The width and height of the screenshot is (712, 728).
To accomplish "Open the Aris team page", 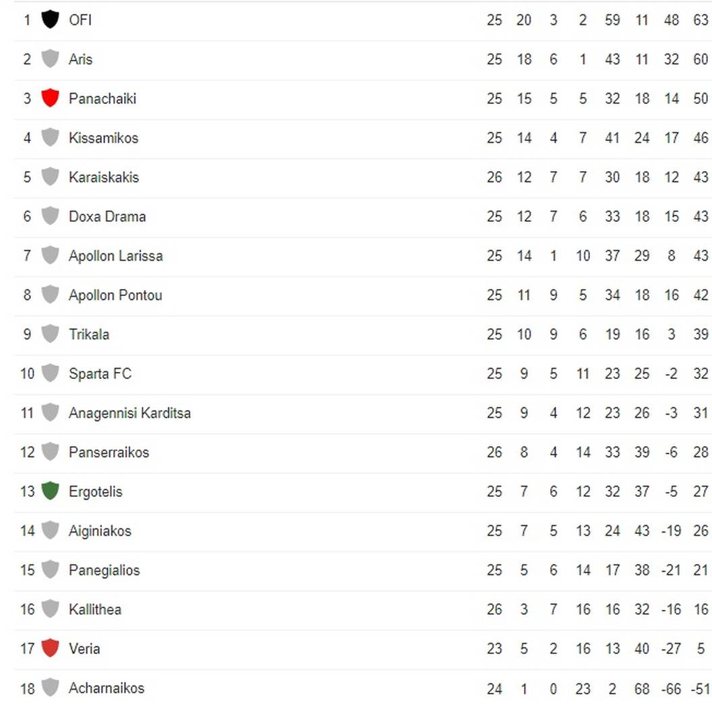I will [80, 59].
